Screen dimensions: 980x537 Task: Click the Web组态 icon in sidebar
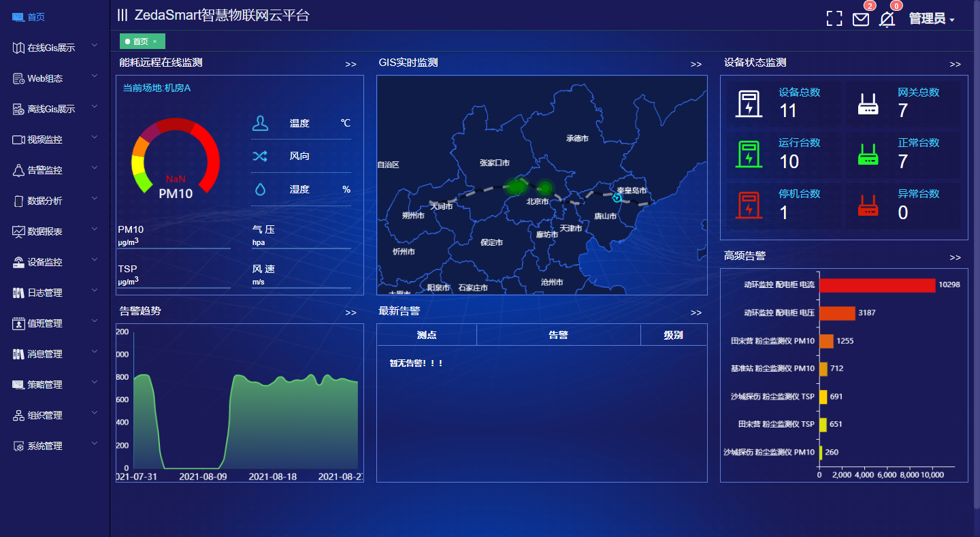[18, 78]
